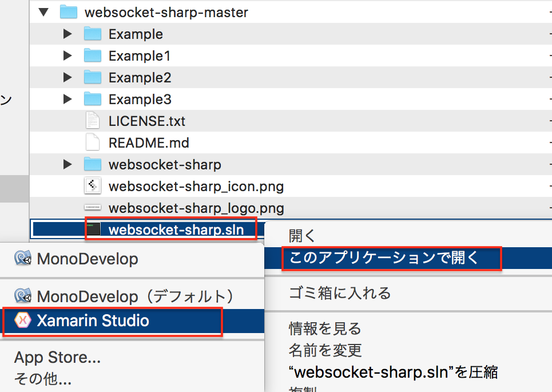Expand the Example1 folder triangle
This screenshot has height=392, width=552.
[x=67, y=56]
